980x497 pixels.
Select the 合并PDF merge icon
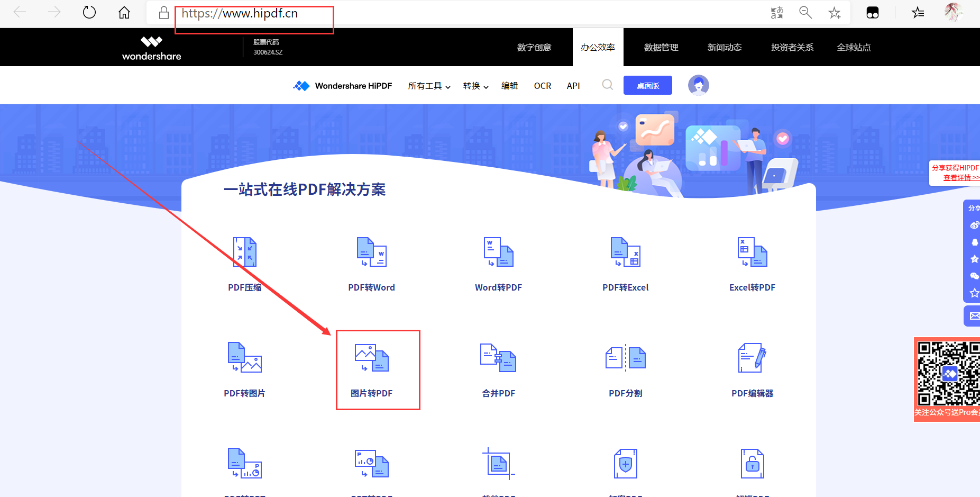[x=498, y=358]
